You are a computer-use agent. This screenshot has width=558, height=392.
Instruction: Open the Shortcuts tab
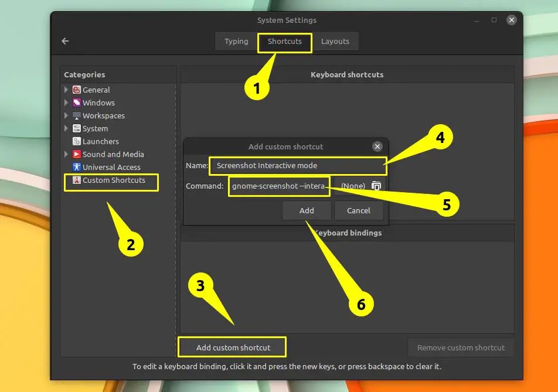pos(284,42)
